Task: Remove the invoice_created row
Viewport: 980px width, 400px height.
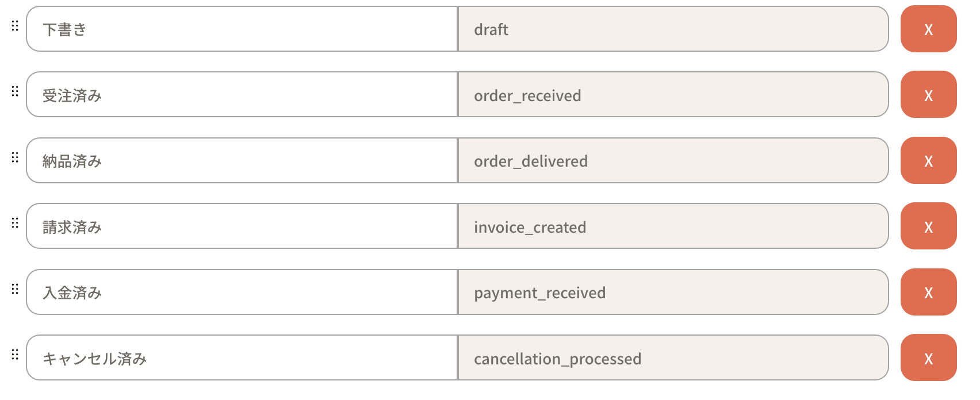Action: [928, 226]
